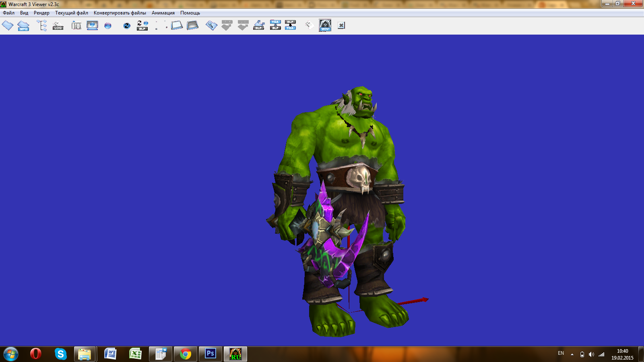Open the Файл menu

pos(9,13)
